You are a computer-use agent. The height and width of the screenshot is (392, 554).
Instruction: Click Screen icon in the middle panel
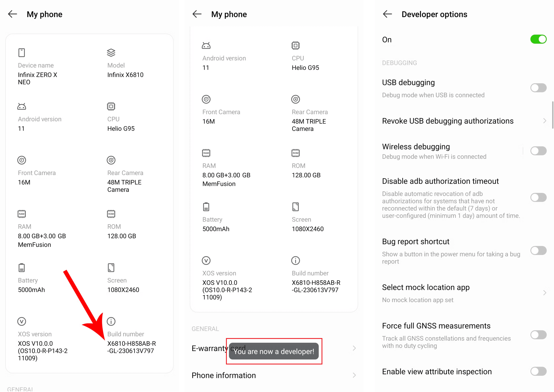295,207
